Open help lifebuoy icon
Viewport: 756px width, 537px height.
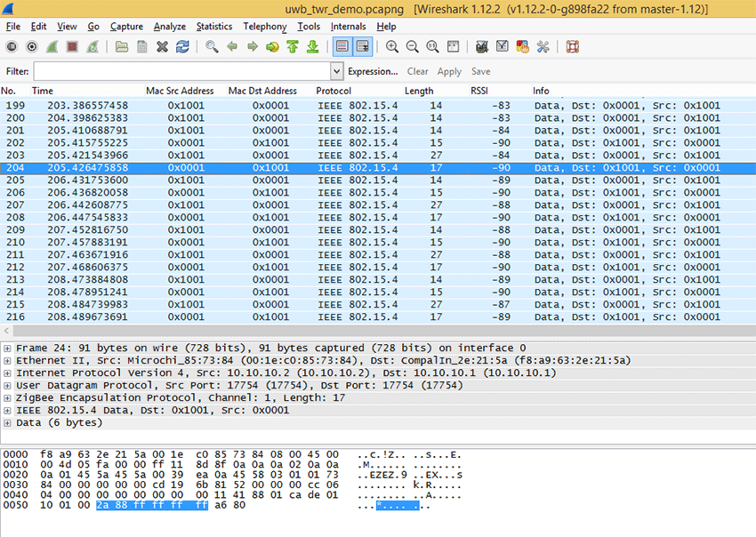point(572,47)
